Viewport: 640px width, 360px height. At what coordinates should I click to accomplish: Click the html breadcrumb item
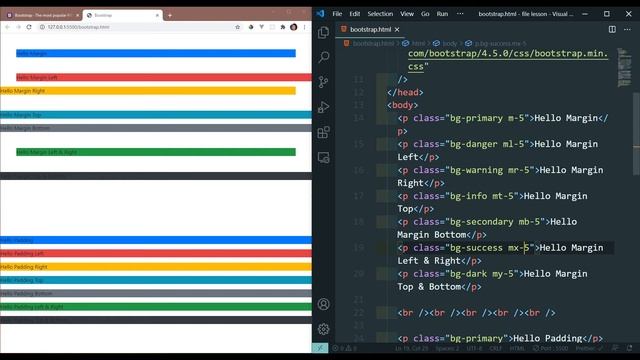tap(418, 43)
